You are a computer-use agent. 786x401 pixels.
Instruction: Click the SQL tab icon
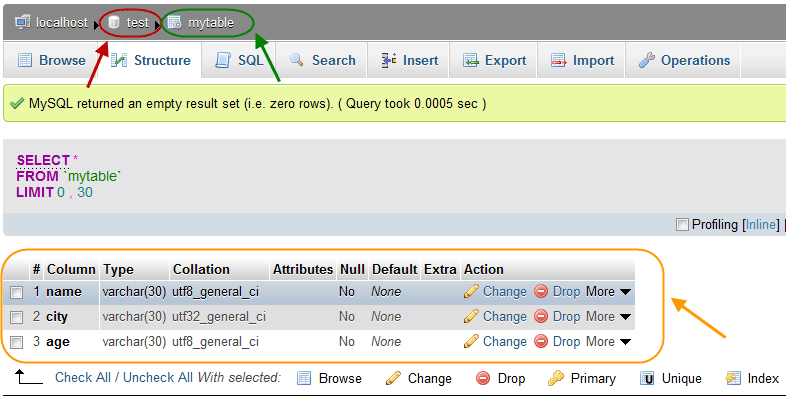click(x=223, y=60)
